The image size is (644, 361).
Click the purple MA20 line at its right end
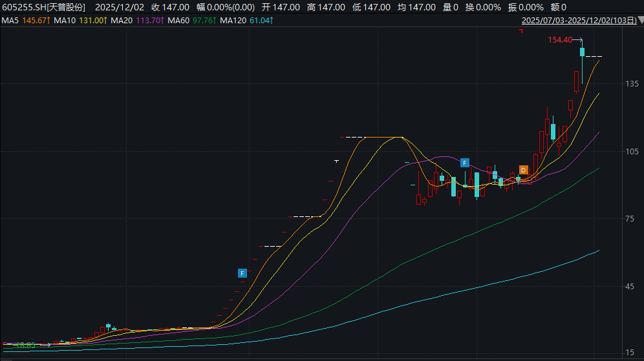tap(597, 133)
